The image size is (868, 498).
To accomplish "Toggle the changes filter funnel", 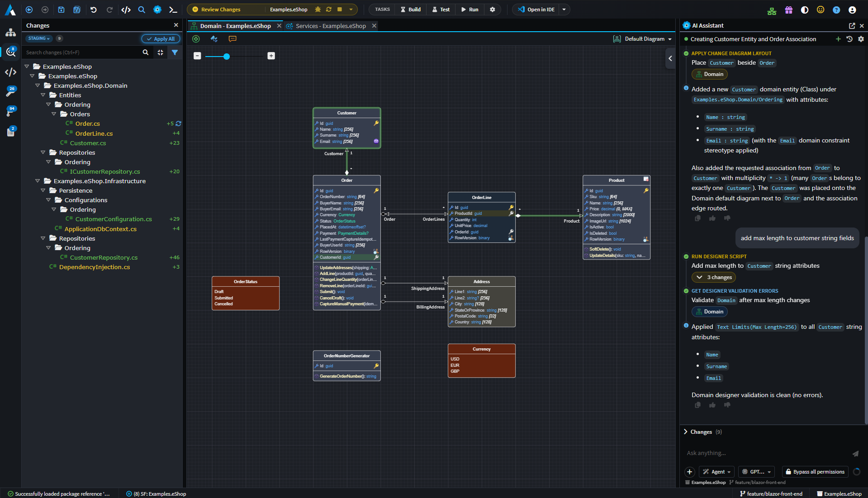I will [175, 52].
